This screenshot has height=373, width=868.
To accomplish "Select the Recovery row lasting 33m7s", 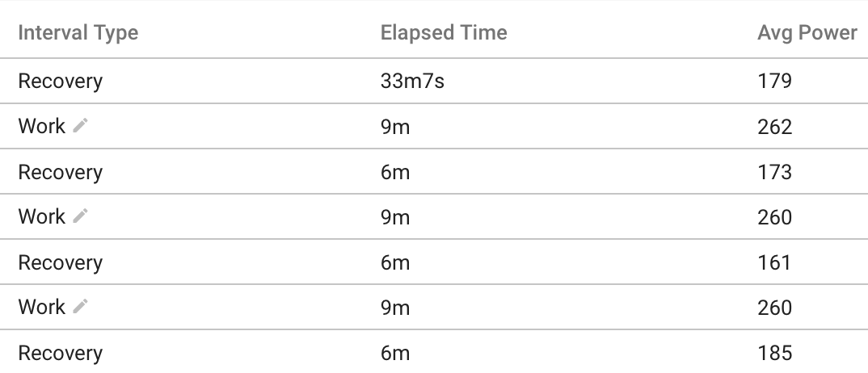I will [434, 81].
